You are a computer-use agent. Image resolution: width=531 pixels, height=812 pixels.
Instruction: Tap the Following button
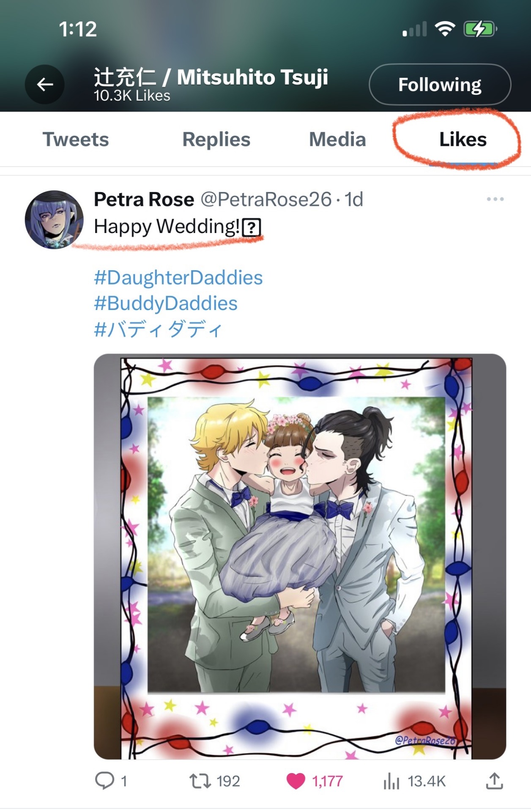tap(440, 85)
